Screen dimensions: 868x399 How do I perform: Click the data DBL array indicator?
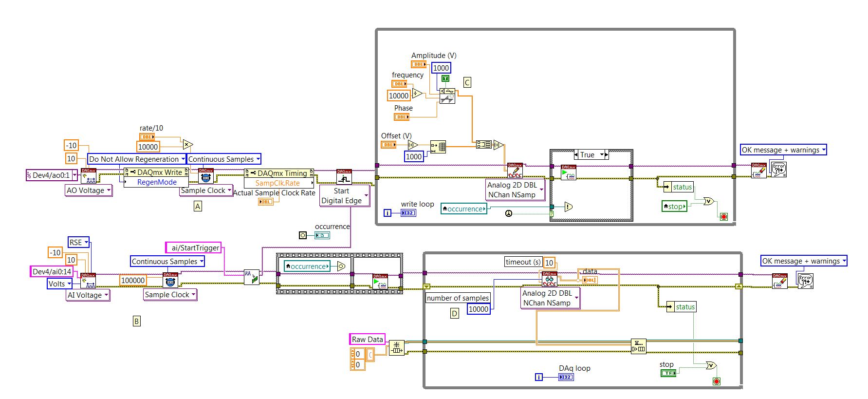[589, 280]
